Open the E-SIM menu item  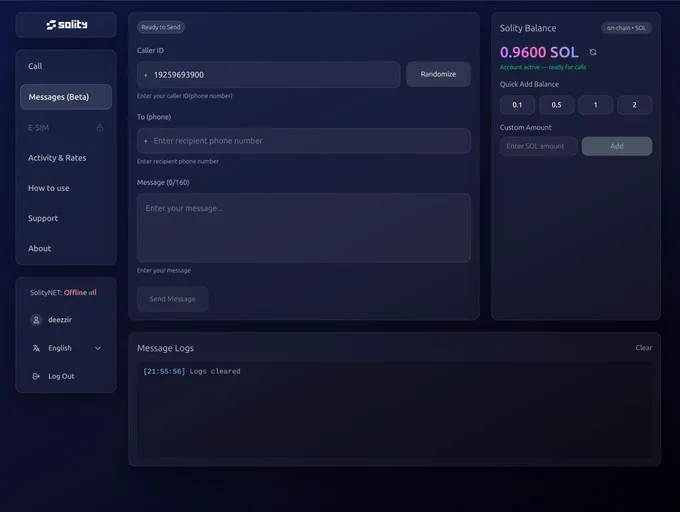66,127
